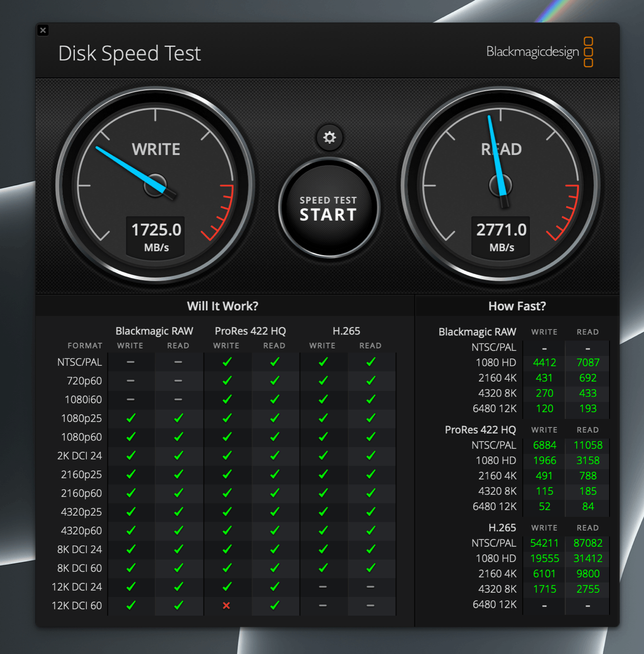Screen dimensions: 644x654
Task: Click the H.265 NTSC/PAL read value 87082
Action: 588,543
